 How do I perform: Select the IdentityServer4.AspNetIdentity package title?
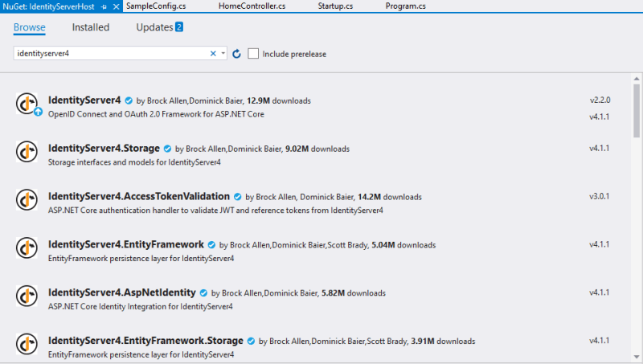click(122, 292)
